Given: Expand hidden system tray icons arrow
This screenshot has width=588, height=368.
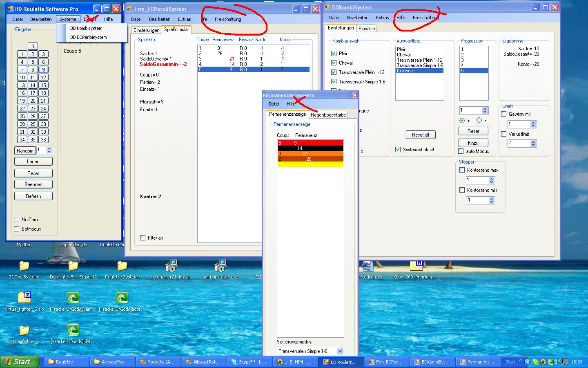Looking at the screenshot, I should click(x=528, y=362).
